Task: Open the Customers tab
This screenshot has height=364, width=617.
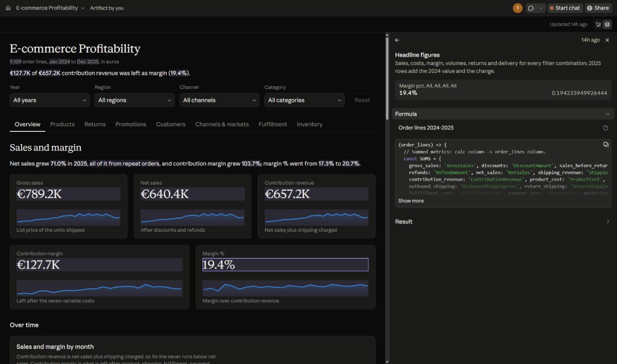Action: pyautogui.click(x=171, y=124)
